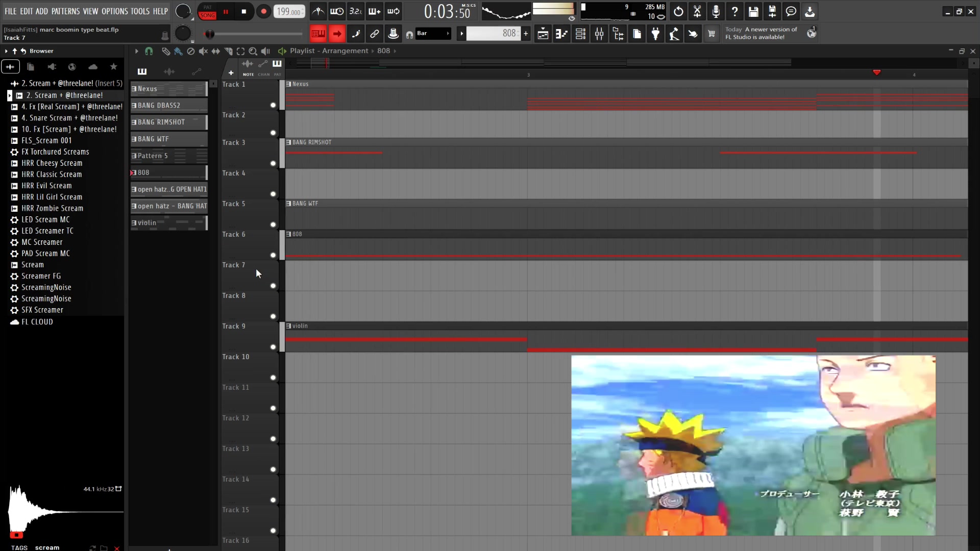The width and height of the screenshot is (980, 551).
Task: Select the paint brush tool in Playlist
Action: tap(178, 51)
